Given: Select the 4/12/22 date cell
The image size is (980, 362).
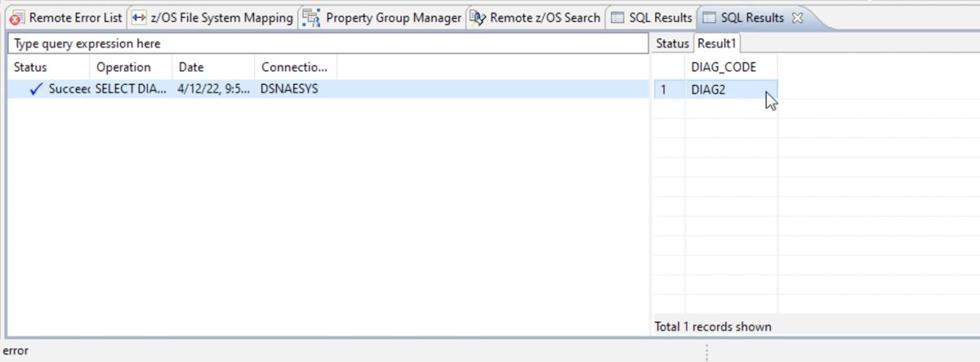Looking at the screenshot, I should pyautogui.click(x=213, y=90).
